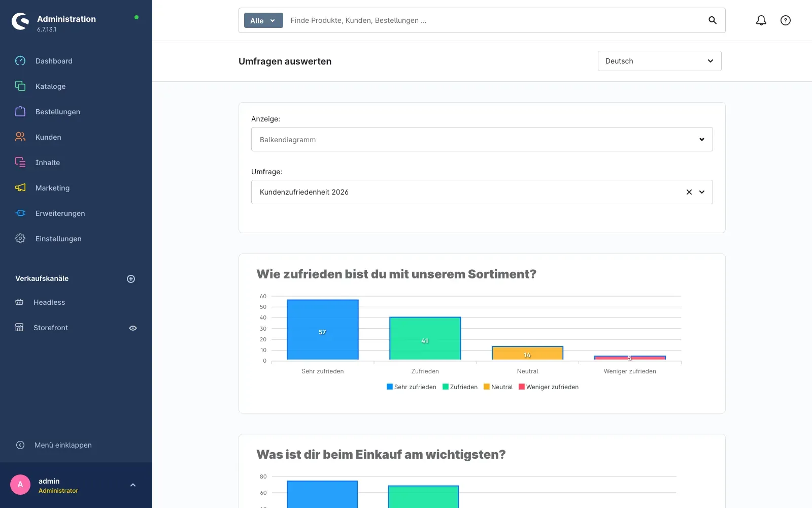Screen dimensions: 812x508
Task: Click the Administrator role text
Action: (58, 491)
